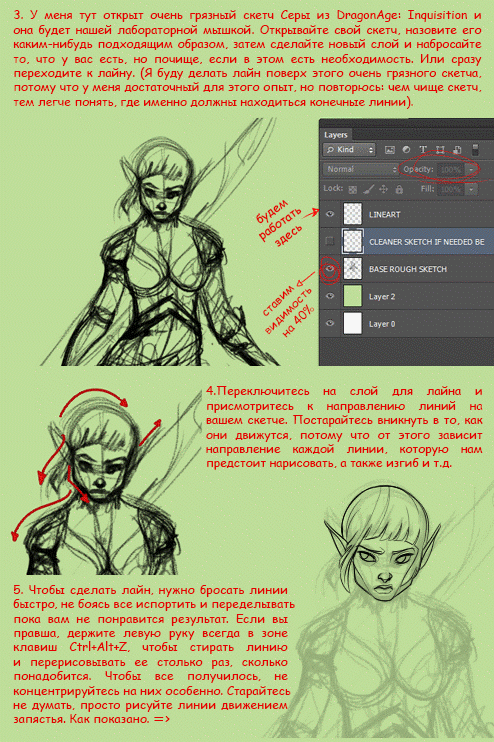Select the BASE ROUGH SKETCH thumbnail
494x742 pixels.
(353, 269)
